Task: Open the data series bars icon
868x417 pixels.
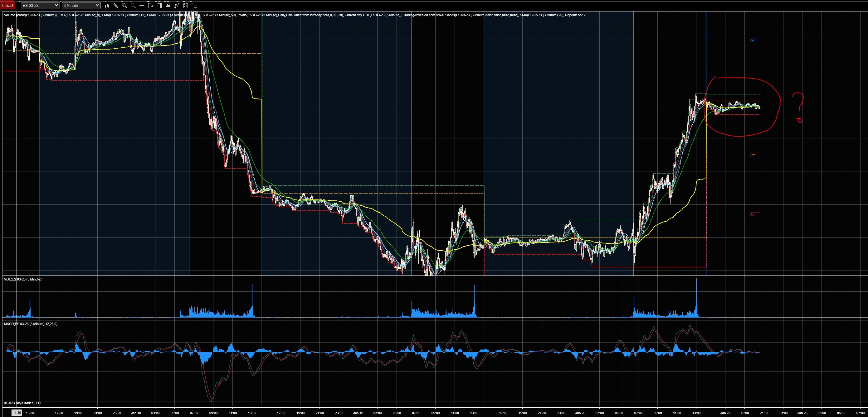Action: pos(168,5)
